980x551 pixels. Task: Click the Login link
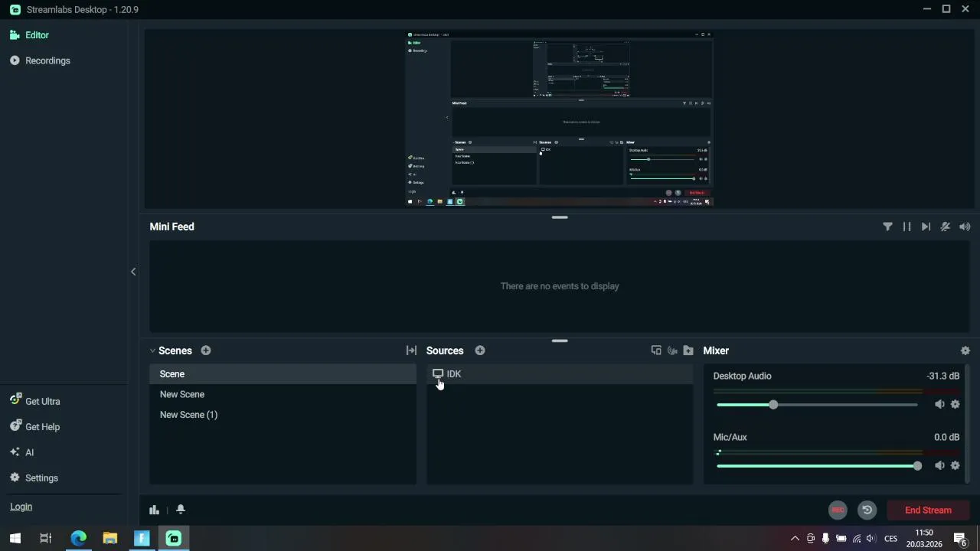21,507
